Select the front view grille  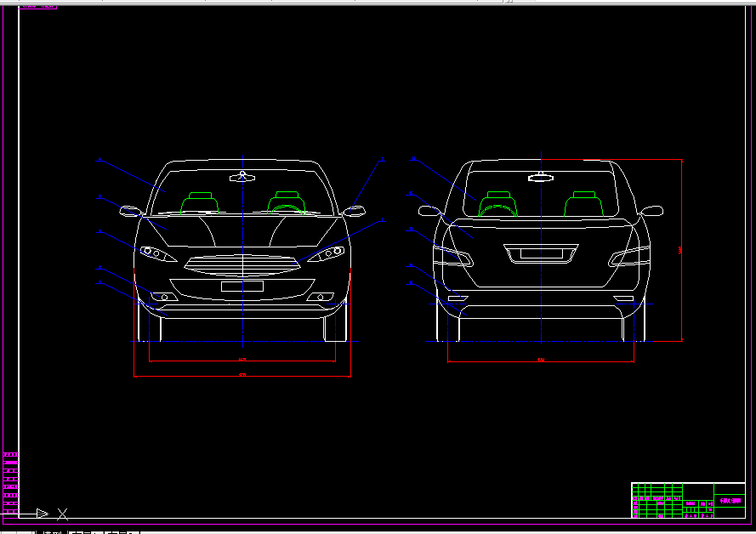click(x=242, y=266)
